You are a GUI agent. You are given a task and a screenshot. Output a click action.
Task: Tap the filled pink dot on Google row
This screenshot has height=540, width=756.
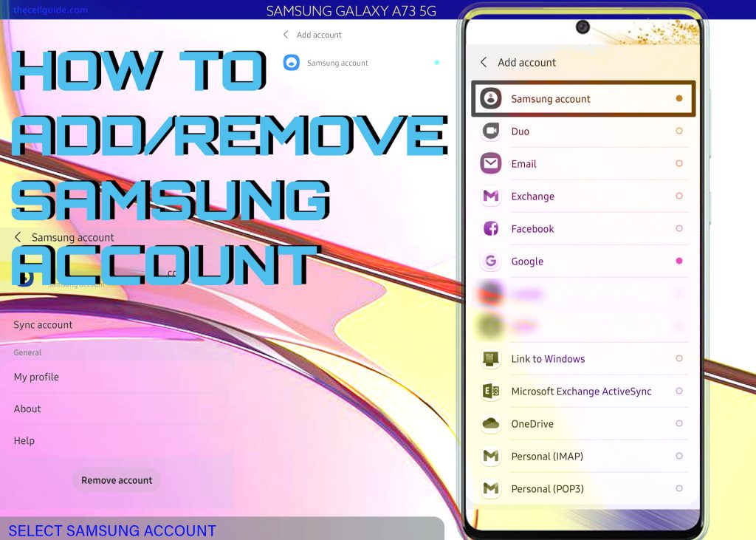tap(679, 261)
